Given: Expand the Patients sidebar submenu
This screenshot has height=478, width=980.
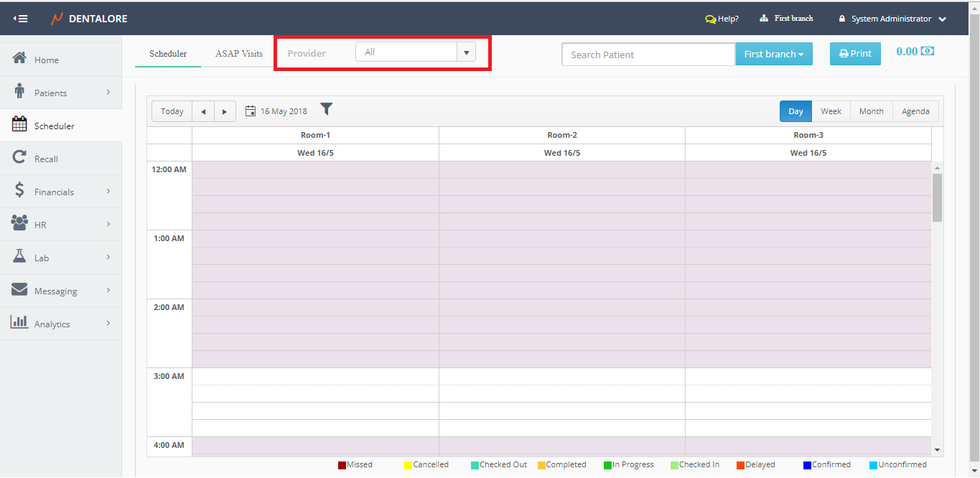Looking at the screenshot, I should (108, 92).
